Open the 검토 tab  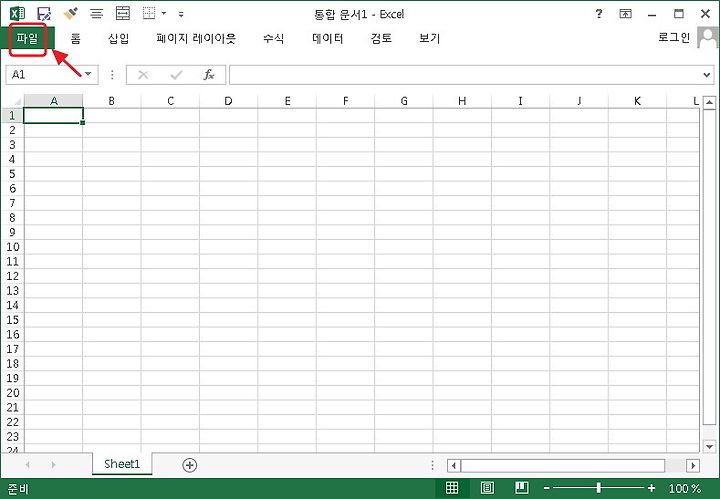point(381,39)
